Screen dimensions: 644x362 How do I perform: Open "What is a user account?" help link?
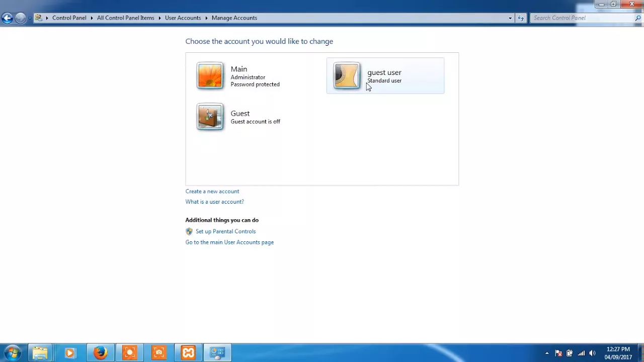tap(214, 202)
